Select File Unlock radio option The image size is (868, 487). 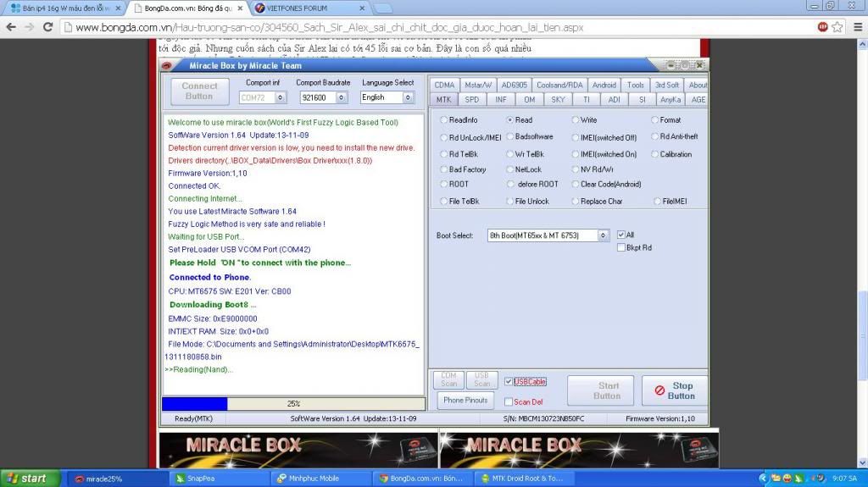509,202
